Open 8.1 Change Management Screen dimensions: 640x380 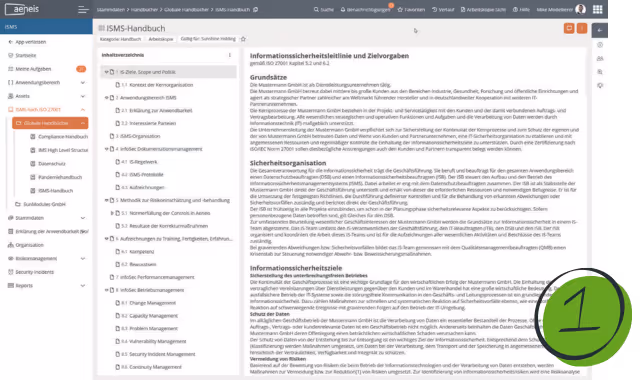[x=152, y=303]
